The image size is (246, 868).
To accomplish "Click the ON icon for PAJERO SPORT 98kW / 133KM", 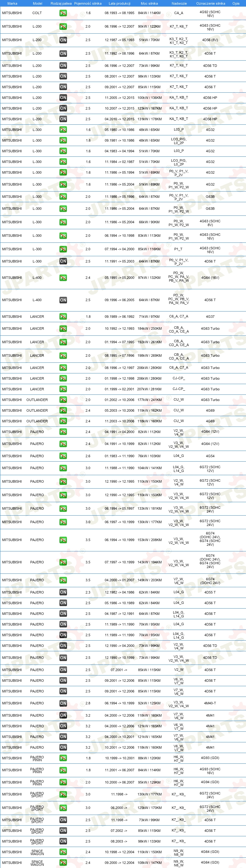I will [63, 841].
